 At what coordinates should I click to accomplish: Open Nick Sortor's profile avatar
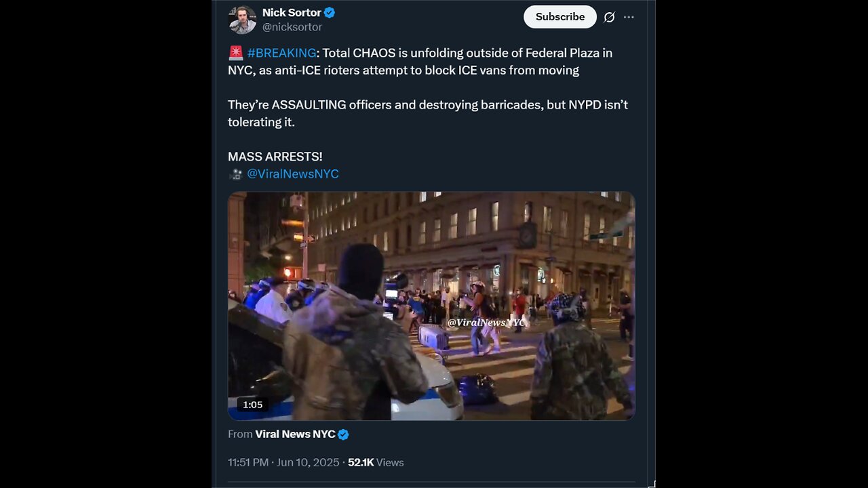(242, 20)
